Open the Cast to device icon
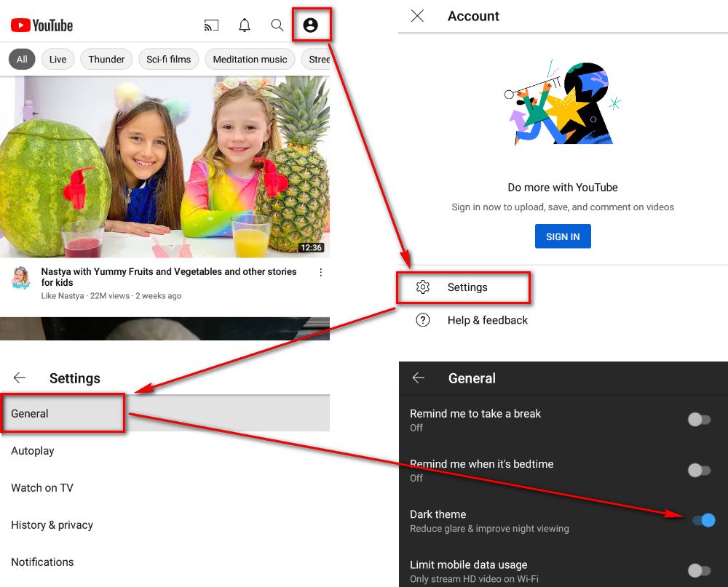728x587 pixels. 211,25
